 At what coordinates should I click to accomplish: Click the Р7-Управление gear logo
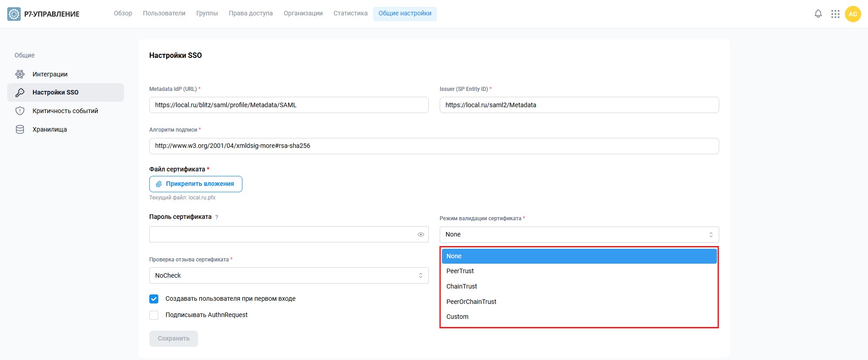click(14, 14)
